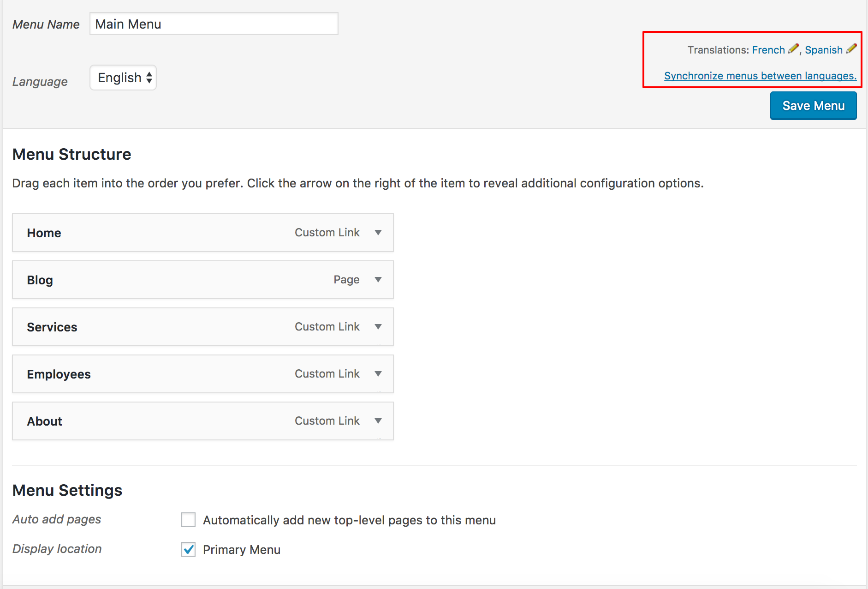Open the English language dropdown
Screen dimensions: 868x589
[123, 78]
